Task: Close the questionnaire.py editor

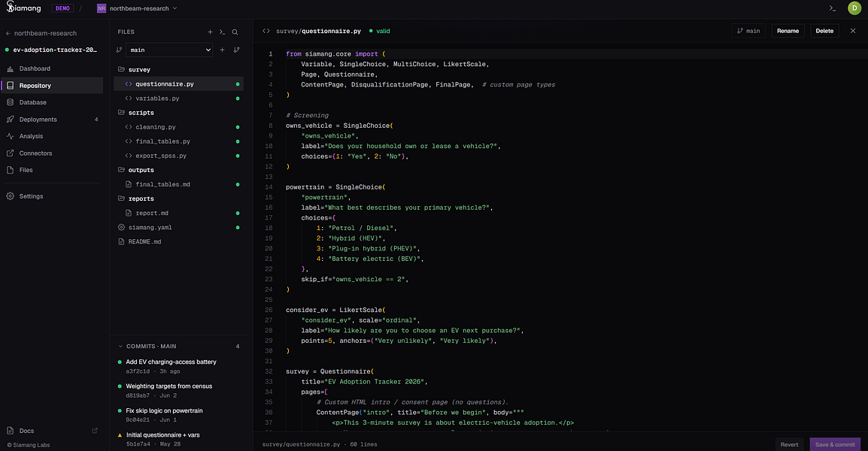Action: (x=852, y=31)
